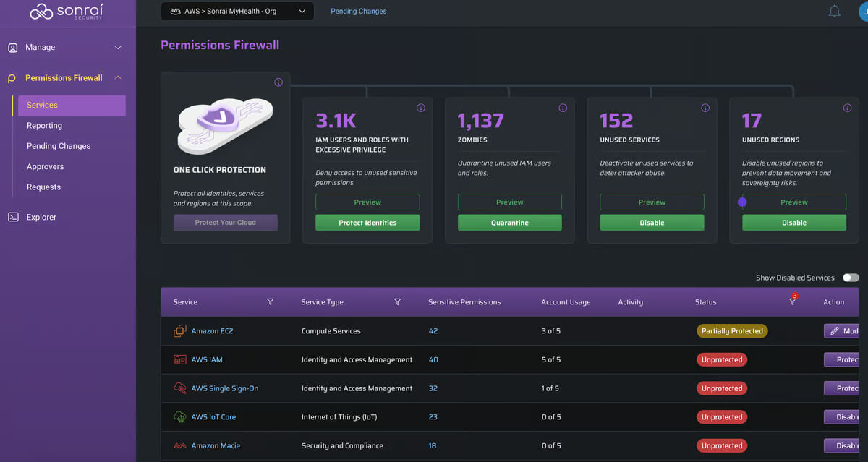868x462 pixels.
Task: Open the notifications bell icon
Action: coord(834,12)
